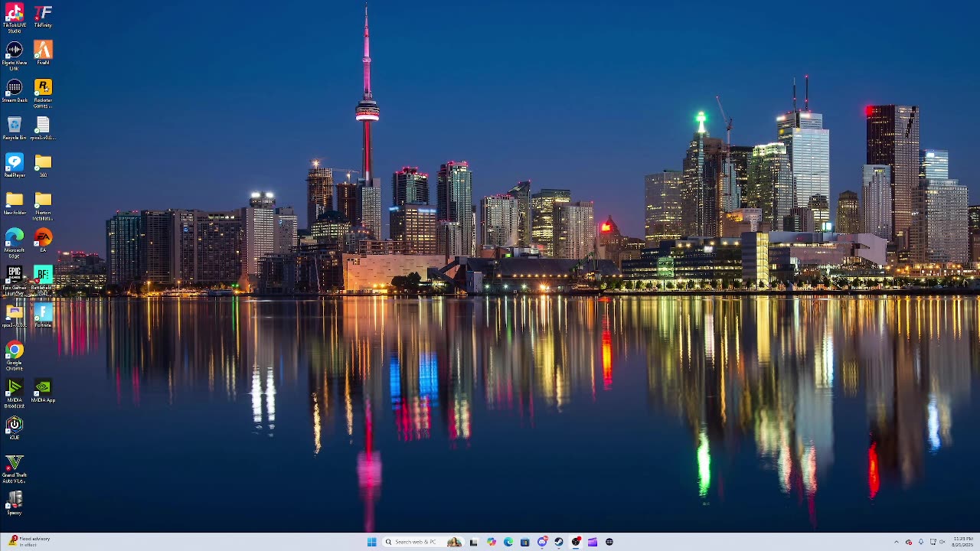Open Microsoft Edge from the taskbar

508,542
